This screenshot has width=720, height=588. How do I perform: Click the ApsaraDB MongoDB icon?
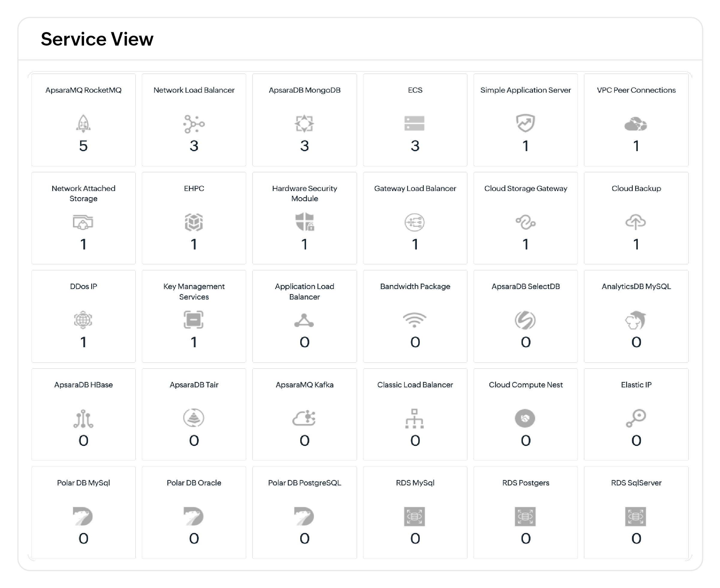click(304, 124)
